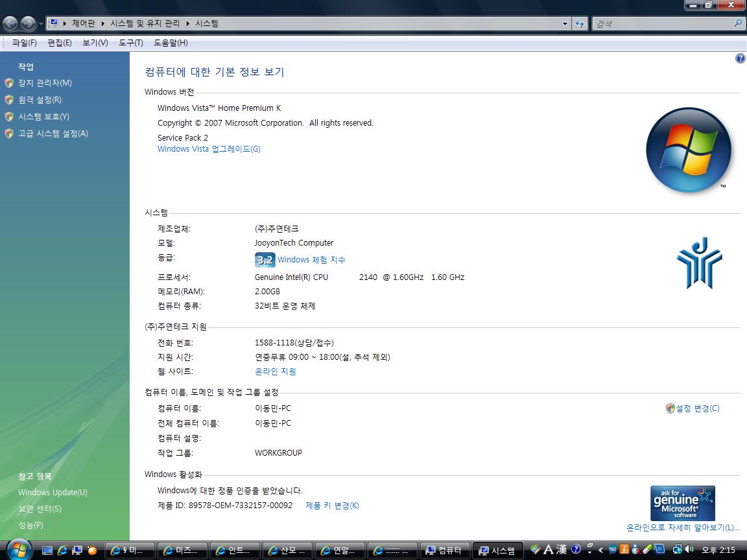This screenshot has width=747, height=560.
Task: Click the 시스템 및 유지 관리 breadcrumb
Action: pyautogui.click(x=145, y=23)
